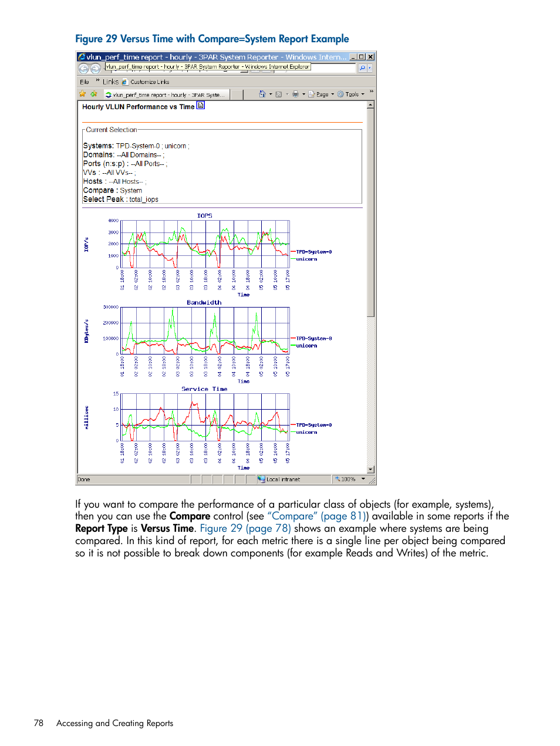The image size is (560, 746).
Task: Open the File menu
Action: tap(85, 82)
